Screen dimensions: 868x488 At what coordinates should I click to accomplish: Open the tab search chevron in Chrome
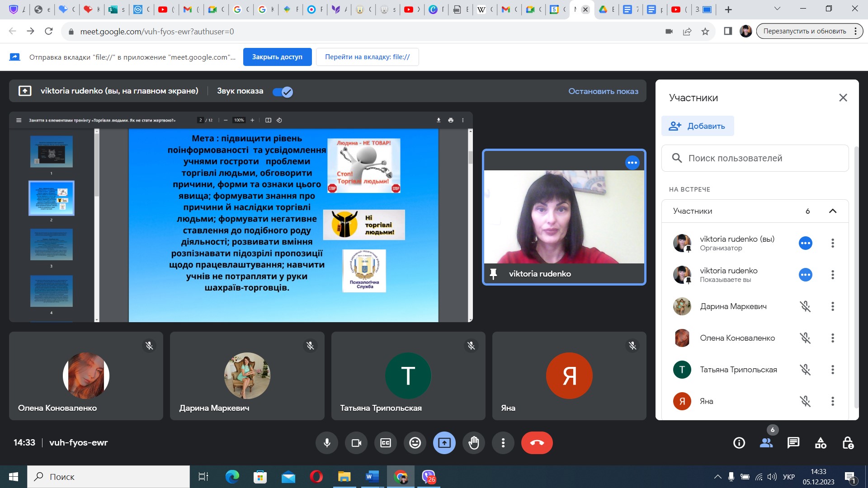(777, 9)
